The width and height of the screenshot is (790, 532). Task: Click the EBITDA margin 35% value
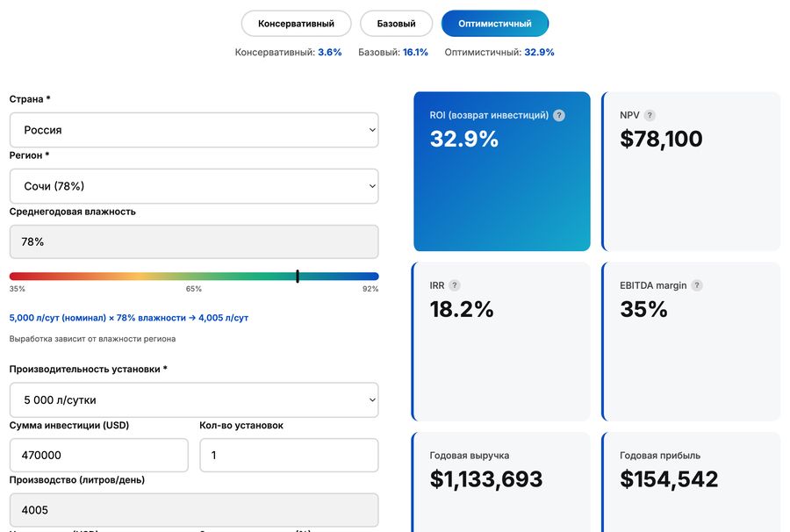(644, 309)
